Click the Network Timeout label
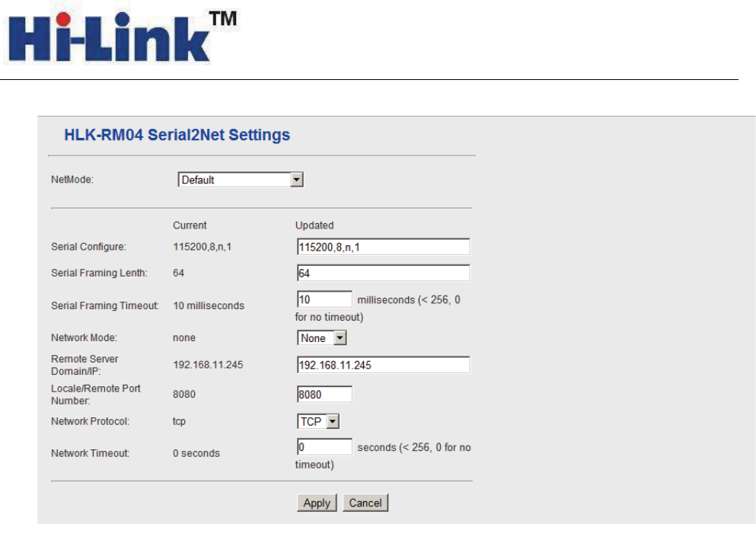 (x=90, y=453)
